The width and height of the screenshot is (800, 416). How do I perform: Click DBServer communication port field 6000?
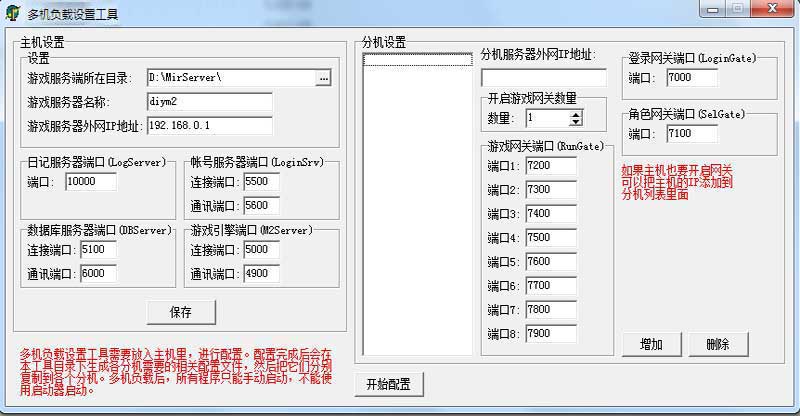[98, 274]
